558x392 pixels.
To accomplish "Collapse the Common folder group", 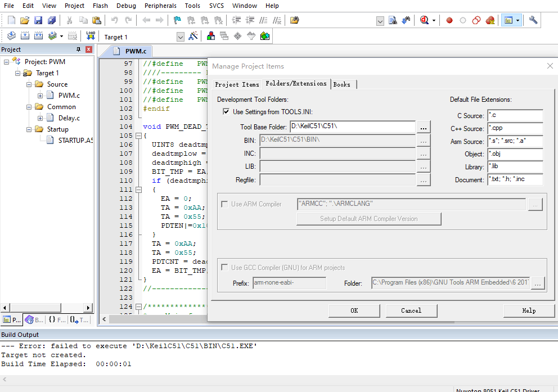I will pos(29,107).
